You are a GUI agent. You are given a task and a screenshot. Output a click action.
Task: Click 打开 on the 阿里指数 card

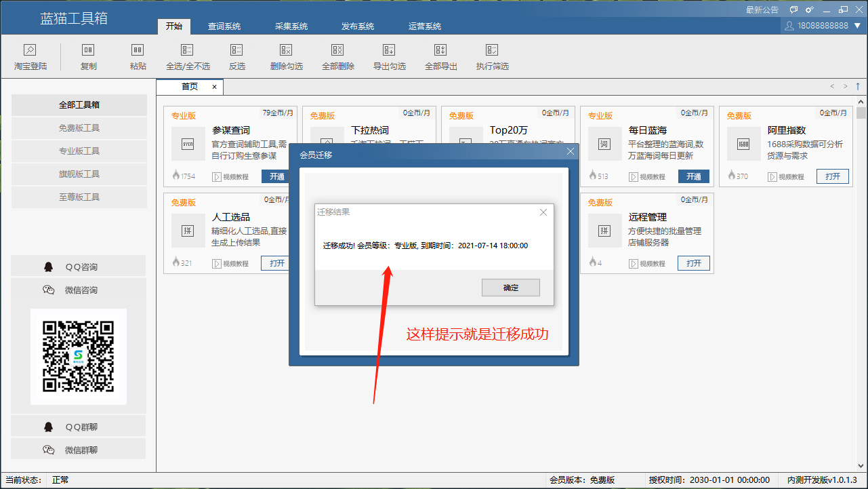833,176
